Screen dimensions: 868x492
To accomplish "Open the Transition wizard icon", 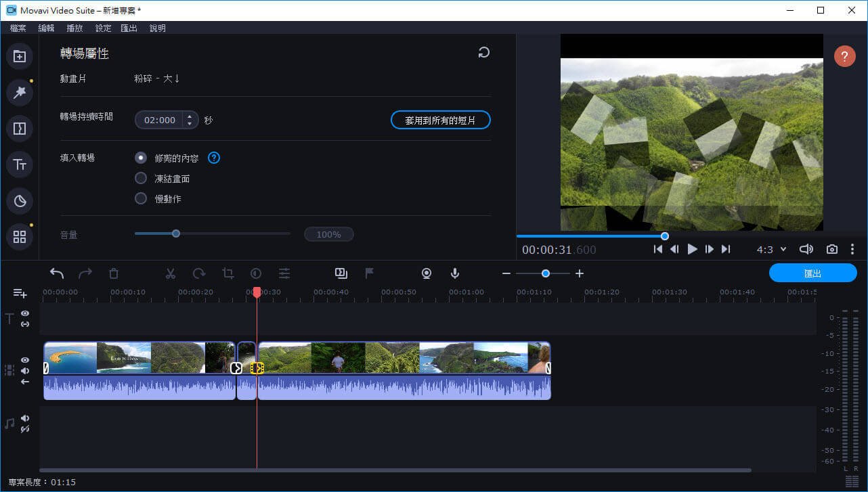I will [x=341, y=273].
